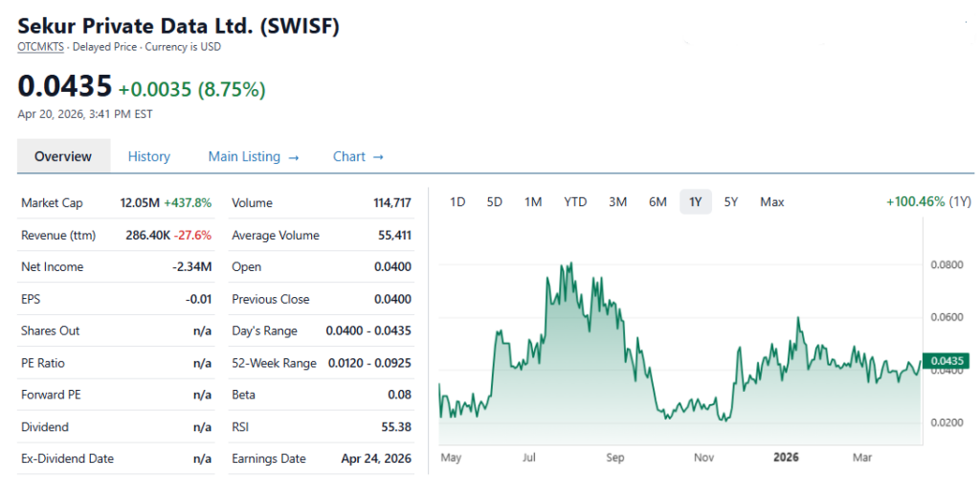The height and width of the screenshot is (479, 980).
Task: Select the 6M chart range
Action: [x=657, y=202]
